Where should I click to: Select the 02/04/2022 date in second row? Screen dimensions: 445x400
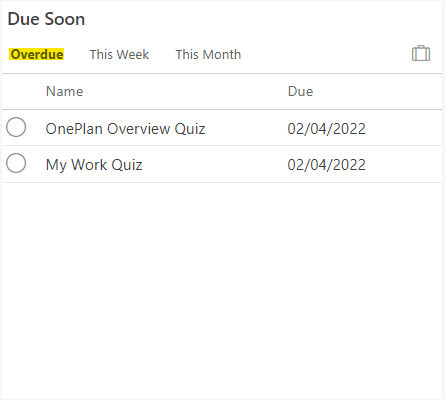click(327, 165)
